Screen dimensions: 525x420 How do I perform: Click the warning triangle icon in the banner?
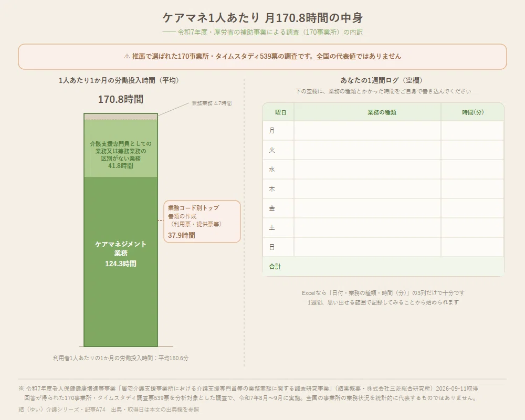[x=127, y=56]
